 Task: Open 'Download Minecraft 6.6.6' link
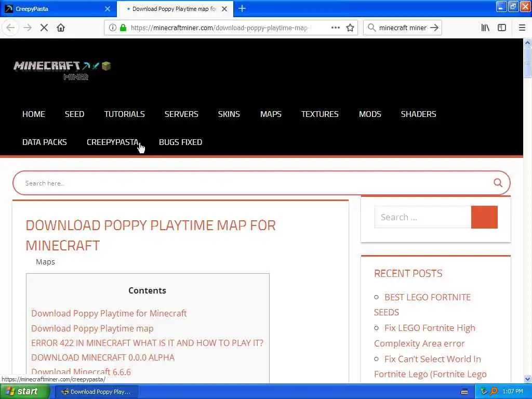[x=81, y=372]
